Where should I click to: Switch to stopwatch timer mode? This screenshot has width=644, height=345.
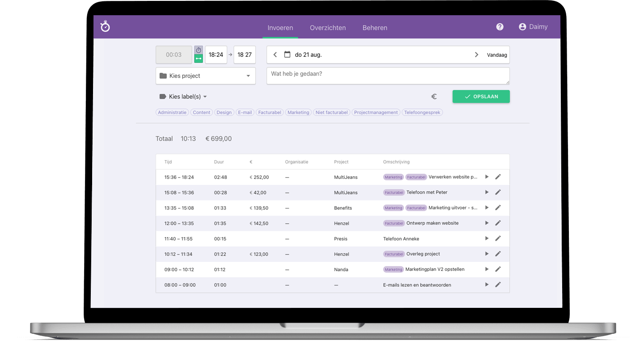pyautogui.click(x=199, y=50)
